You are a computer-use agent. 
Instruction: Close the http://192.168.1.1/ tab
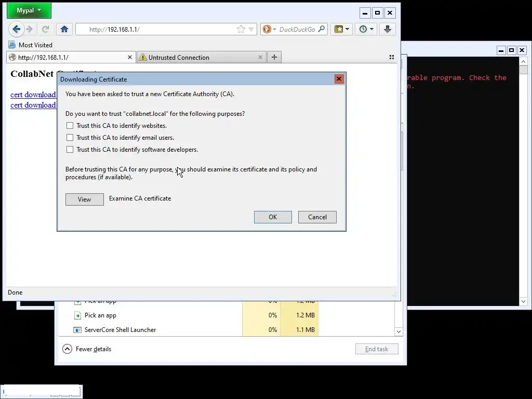tap(129, 57)
